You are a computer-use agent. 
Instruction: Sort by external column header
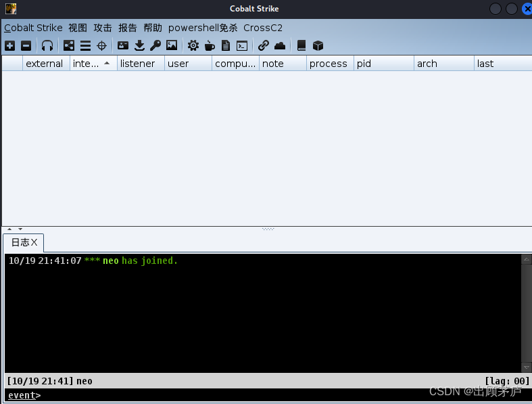click(46, 64)
